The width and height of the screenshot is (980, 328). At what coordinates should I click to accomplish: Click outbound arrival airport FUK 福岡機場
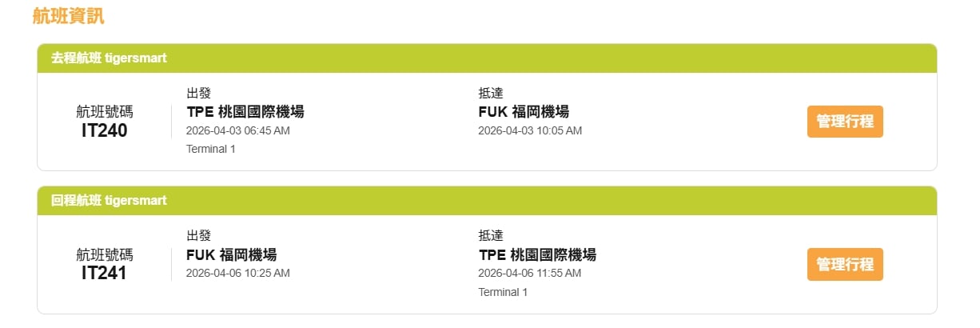[524, 112]
